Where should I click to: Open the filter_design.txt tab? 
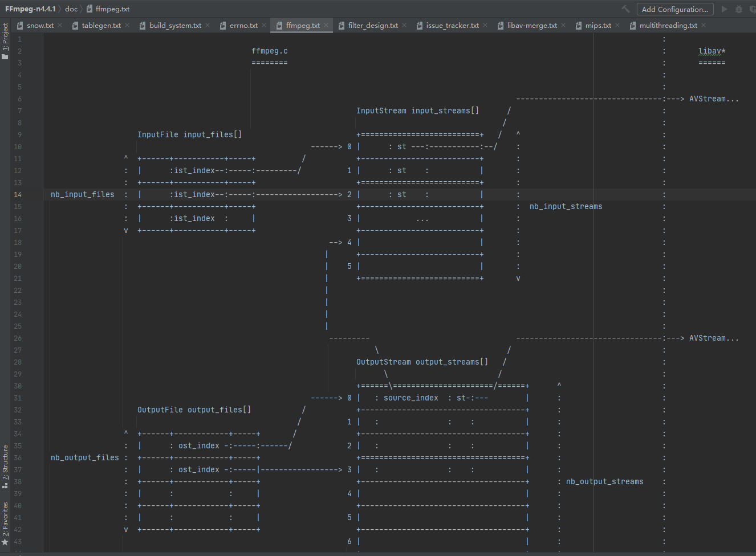[x=373, y=25]
